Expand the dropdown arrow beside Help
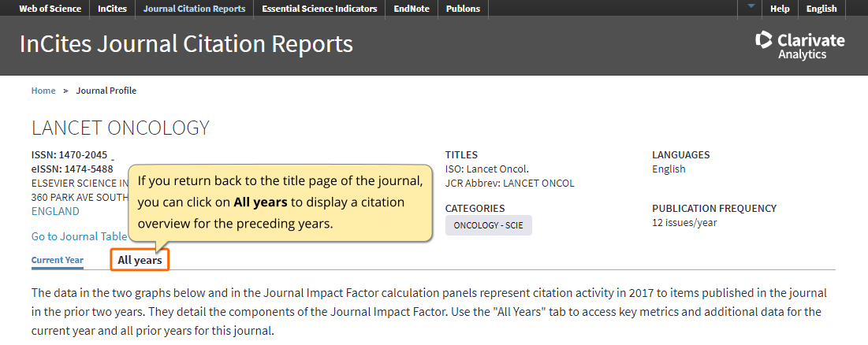This screenshot has width=868, height=345. click(x=751, y=6)
